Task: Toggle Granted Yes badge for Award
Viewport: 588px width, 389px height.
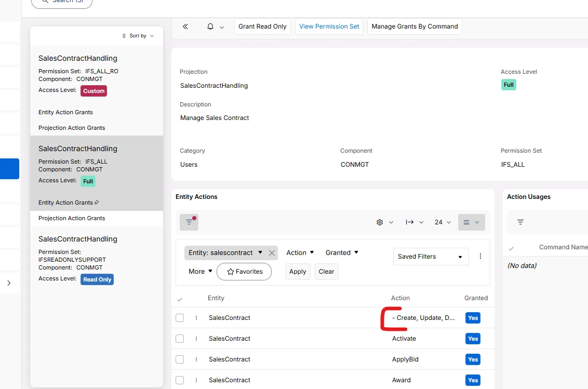Action: click(x=473, y=380)
